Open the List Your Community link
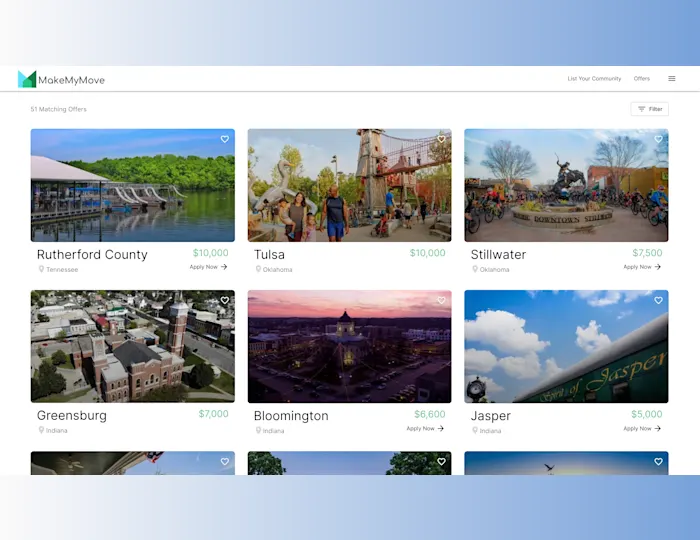This screenshot has width=700, height=540. [594, 79]
